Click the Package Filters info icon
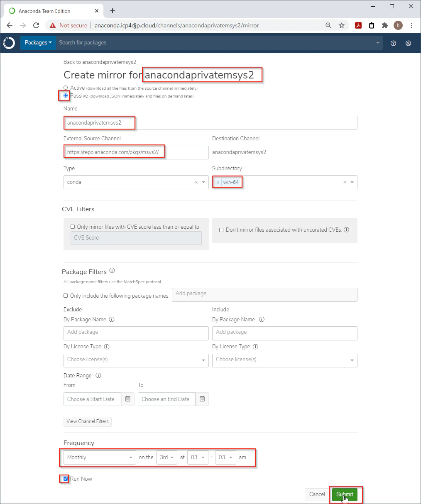 [112, 271]
